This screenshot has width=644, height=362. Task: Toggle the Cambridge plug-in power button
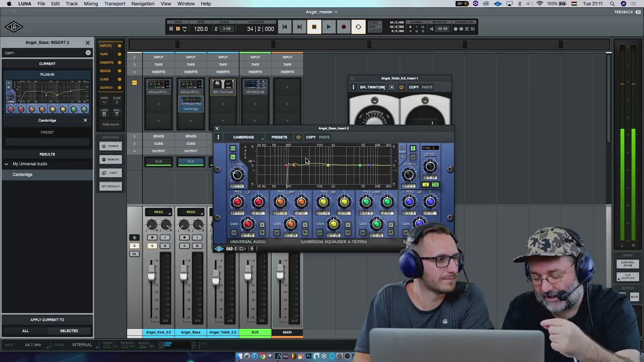[298, 137]
